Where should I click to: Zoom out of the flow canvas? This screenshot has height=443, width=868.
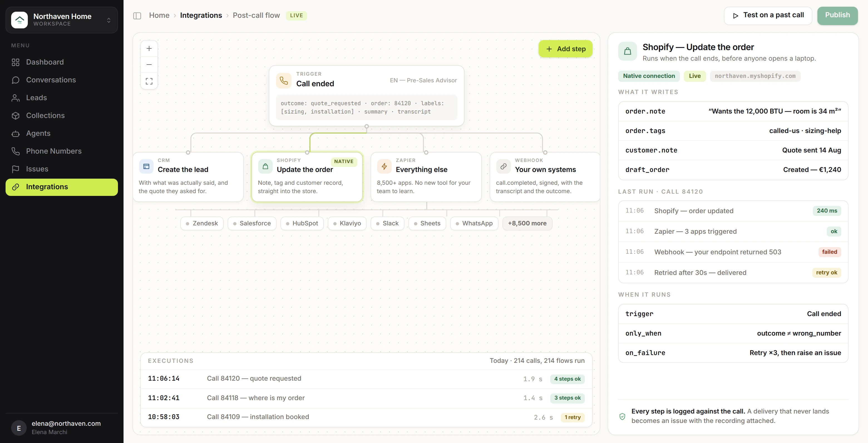(x=149, y=64)
